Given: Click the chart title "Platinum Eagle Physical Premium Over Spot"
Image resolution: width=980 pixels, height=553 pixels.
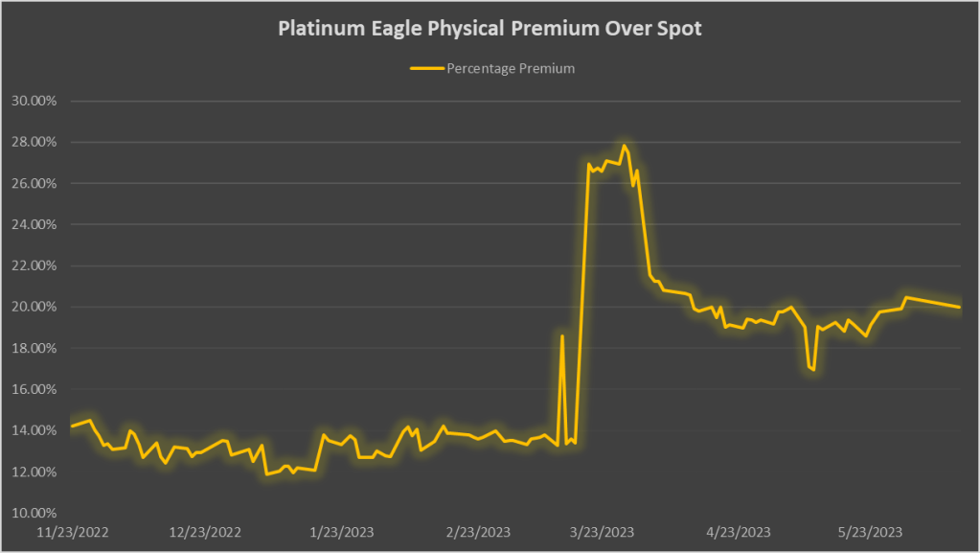Looking at the screenshot, I should click(x=490, y=29).
